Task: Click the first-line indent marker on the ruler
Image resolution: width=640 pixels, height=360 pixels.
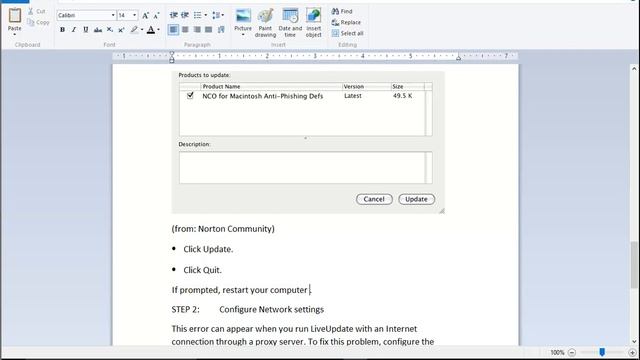Action: [x=172, y=53]
